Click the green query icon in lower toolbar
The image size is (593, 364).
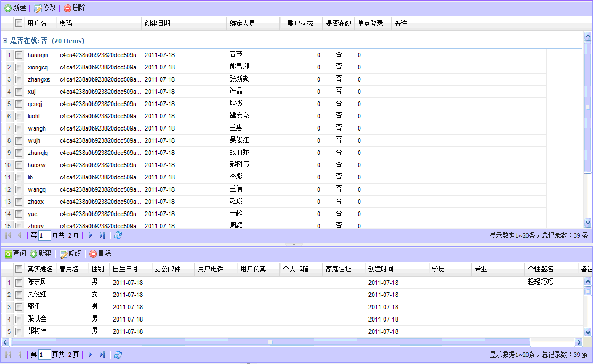tap(8, 254)
